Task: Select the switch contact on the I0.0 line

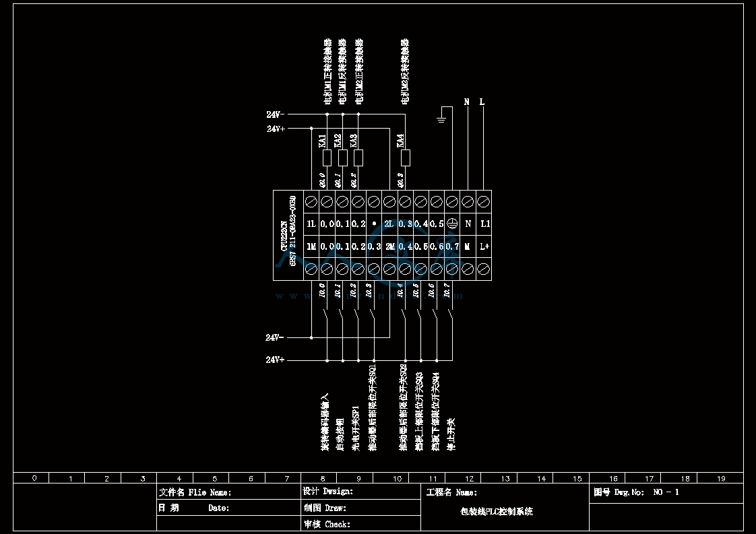Action: (x=325, y=313)
